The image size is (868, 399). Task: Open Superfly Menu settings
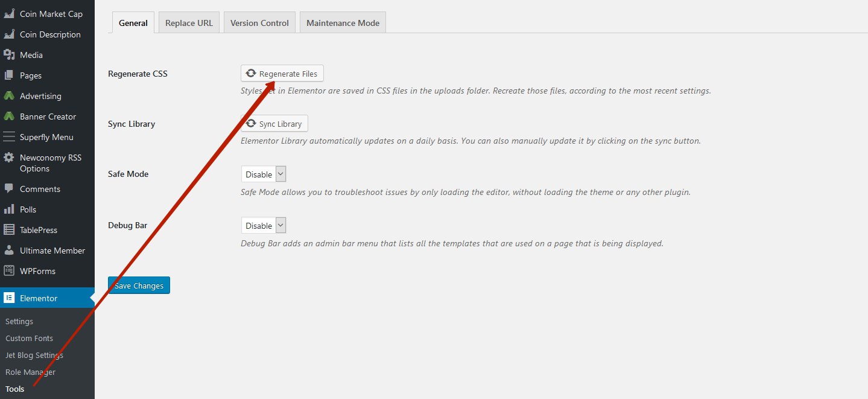pos(47,137)
